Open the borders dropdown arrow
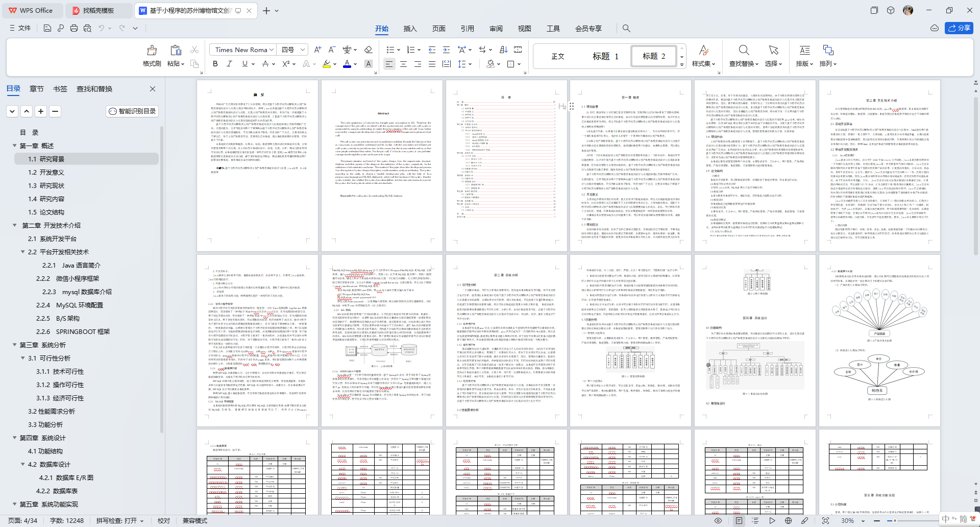Screen dimensions: 980x527 pyautogui.click(x=519, y=64)
